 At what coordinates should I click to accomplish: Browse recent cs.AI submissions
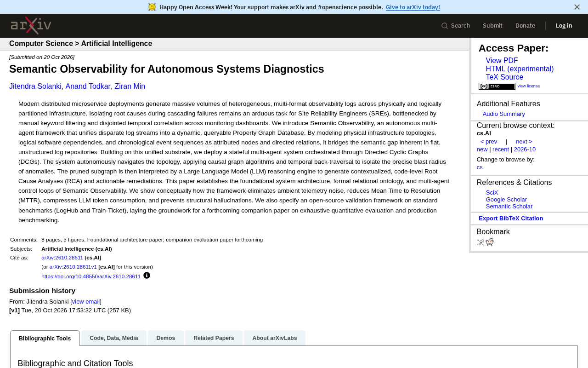[501, 149]
